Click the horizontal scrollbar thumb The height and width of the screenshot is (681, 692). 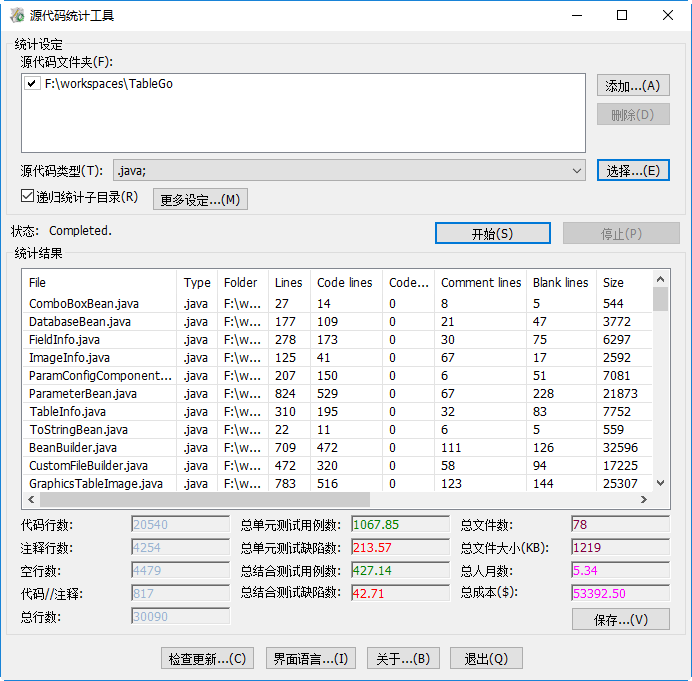(205, 499)
